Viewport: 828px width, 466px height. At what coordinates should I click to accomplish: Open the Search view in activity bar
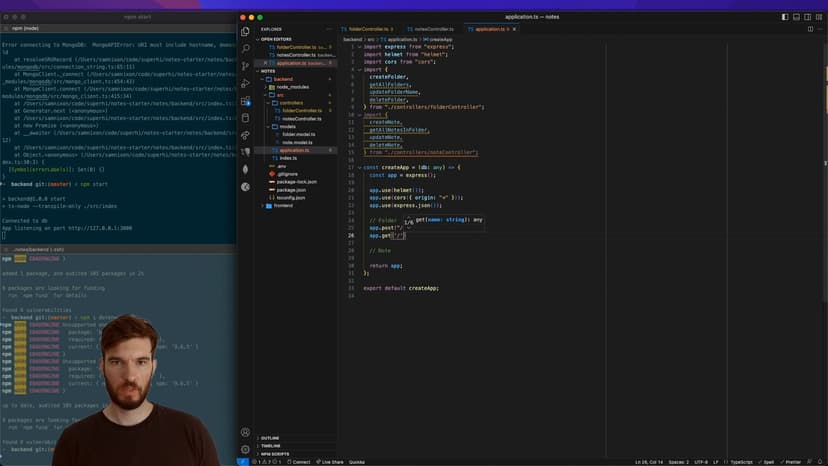[x=245, y=48]
